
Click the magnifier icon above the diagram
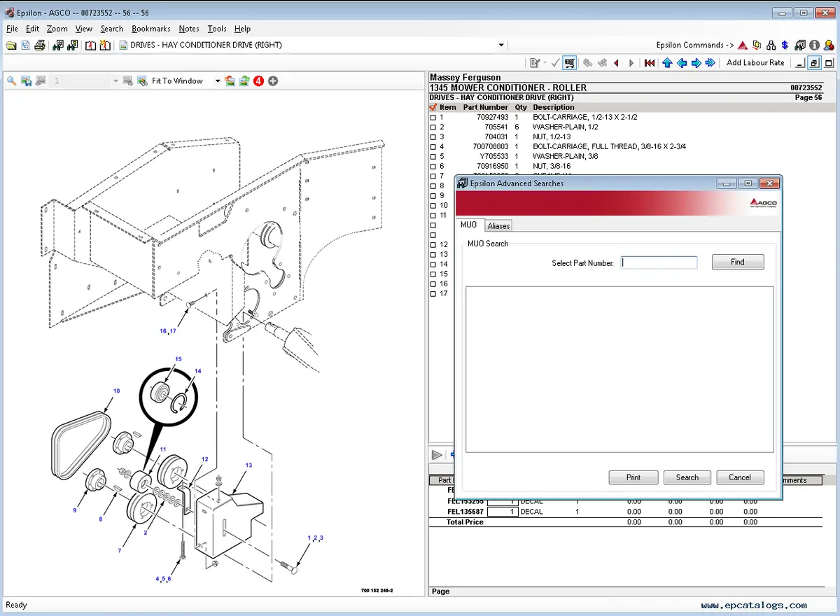coord(12,81)
